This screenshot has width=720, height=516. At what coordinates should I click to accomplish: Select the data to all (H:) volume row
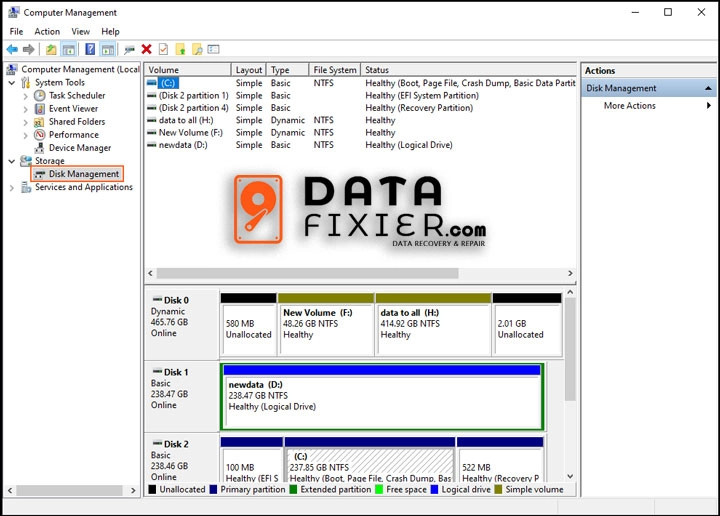360,120
